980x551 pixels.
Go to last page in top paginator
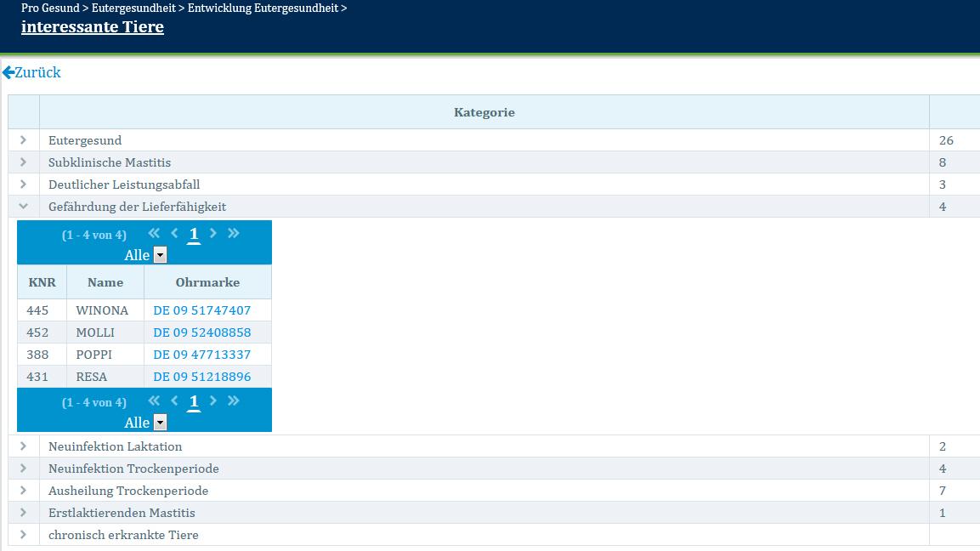[234, 234]
